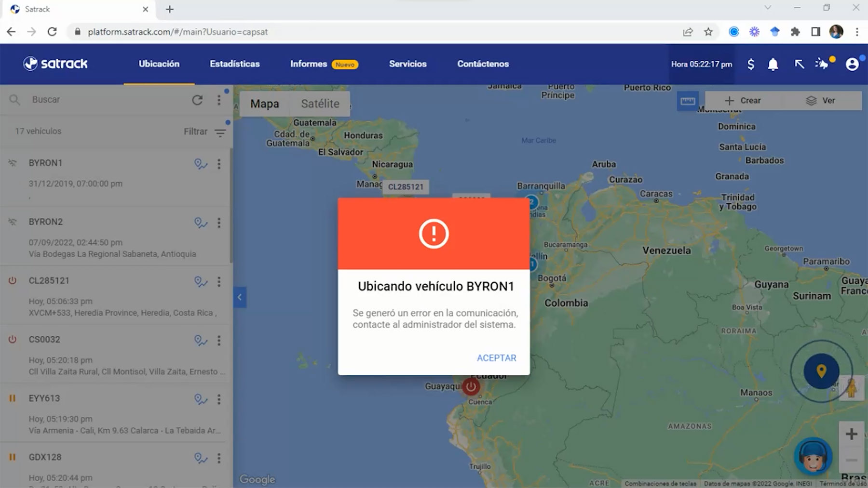Open the notifications bell icon
Viewport: 868px width, 488px height.
pyautogui.click(x=773, y=64)
